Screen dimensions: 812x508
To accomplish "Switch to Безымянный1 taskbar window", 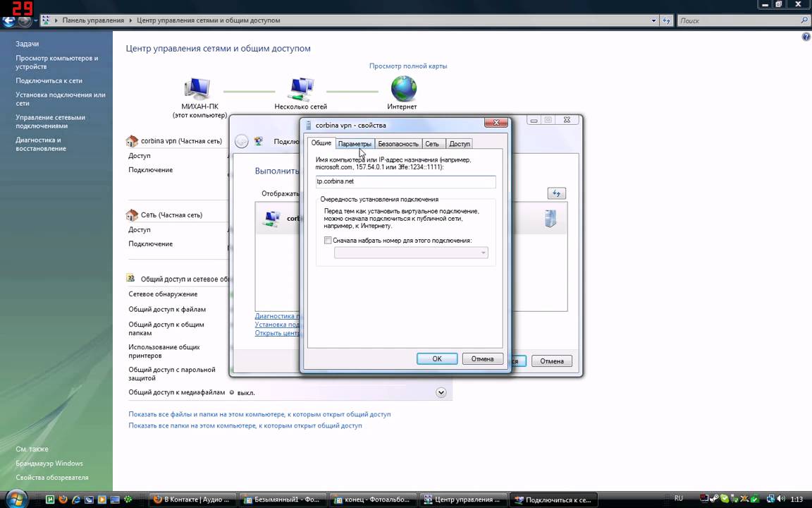I will coord(283,500).
